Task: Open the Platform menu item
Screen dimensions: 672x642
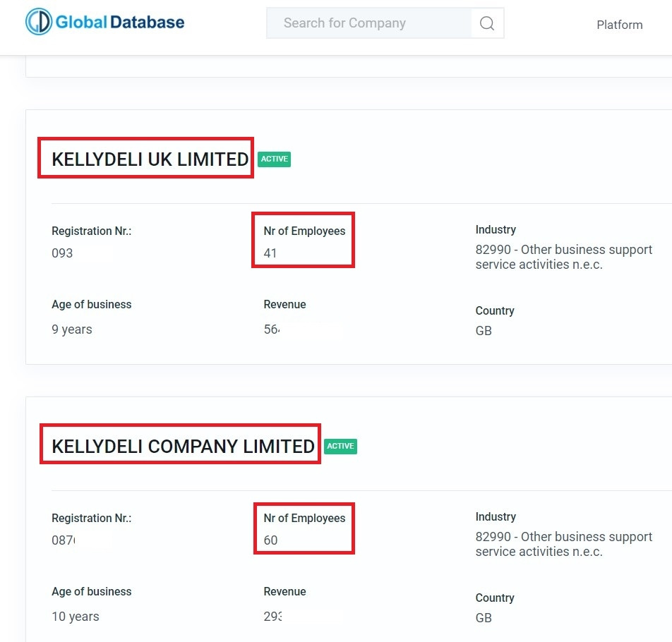Action: [619, 25]
